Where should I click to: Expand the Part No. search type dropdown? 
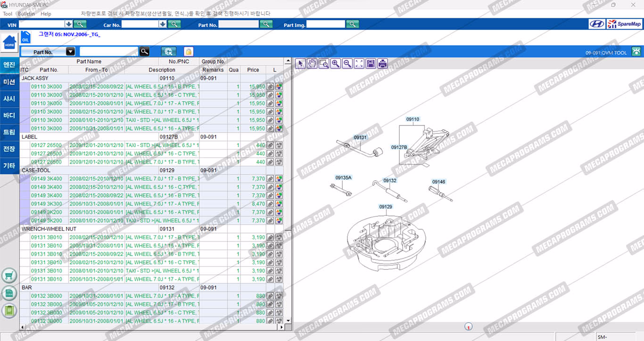(x=70, y=52)
